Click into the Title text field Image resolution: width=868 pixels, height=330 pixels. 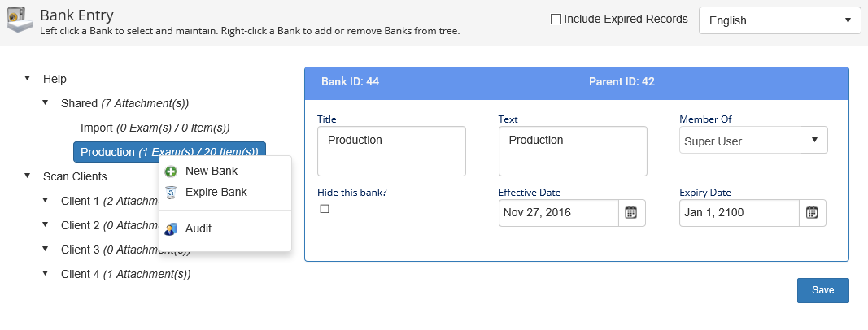tap(391, 151)
